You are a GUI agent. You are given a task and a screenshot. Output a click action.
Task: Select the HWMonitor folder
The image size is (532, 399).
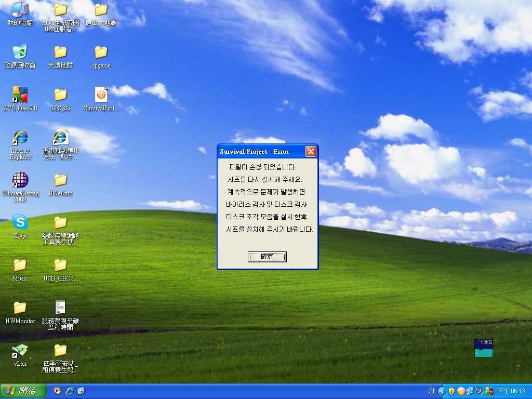tap(20, 312)
